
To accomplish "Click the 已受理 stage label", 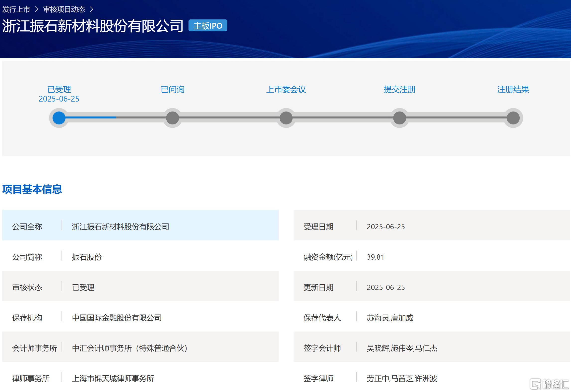I will 59,89.
